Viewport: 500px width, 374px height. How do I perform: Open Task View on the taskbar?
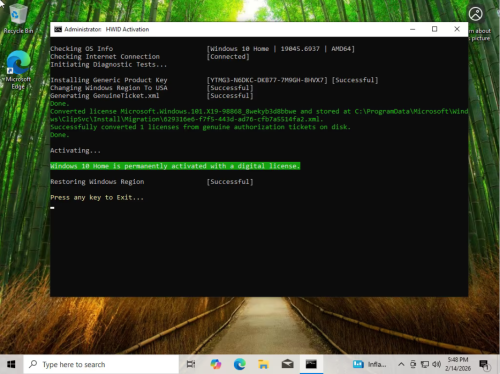point(191,364)
